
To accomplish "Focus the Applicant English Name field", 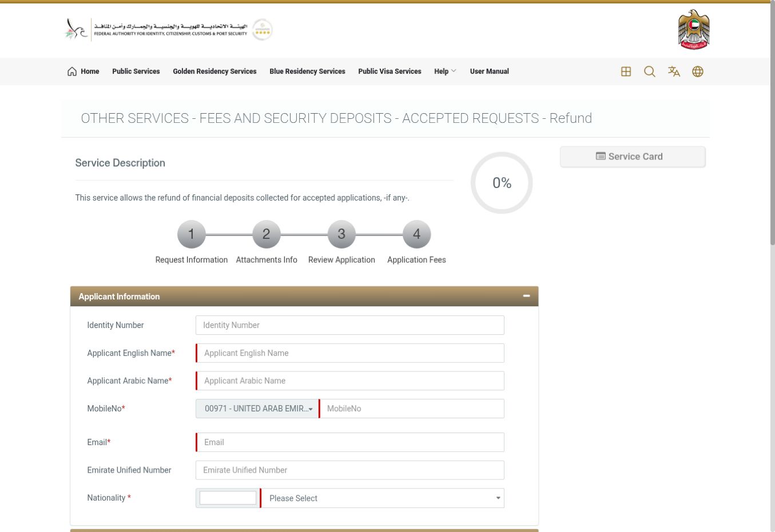I will [x=350, y=353].
